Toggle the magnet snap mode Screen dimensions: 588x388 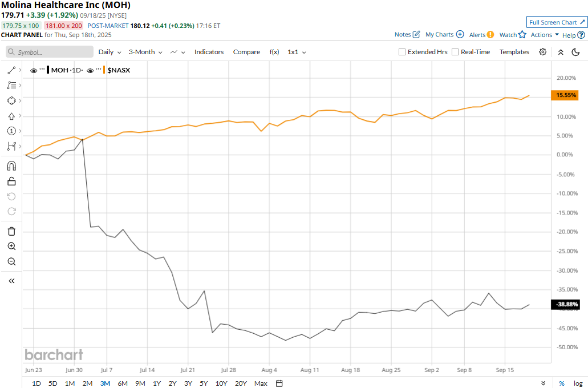pos(11,166)
